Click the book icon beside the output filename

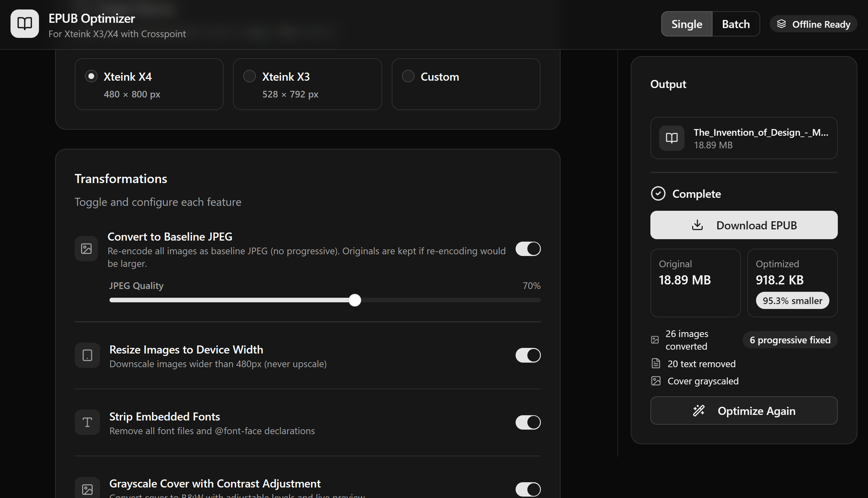(x=671, y=138)
